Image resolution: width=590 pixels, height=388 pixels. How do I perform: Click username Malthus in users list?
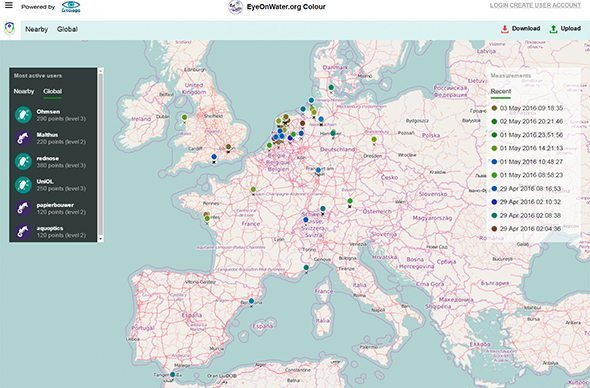(47, 135)
